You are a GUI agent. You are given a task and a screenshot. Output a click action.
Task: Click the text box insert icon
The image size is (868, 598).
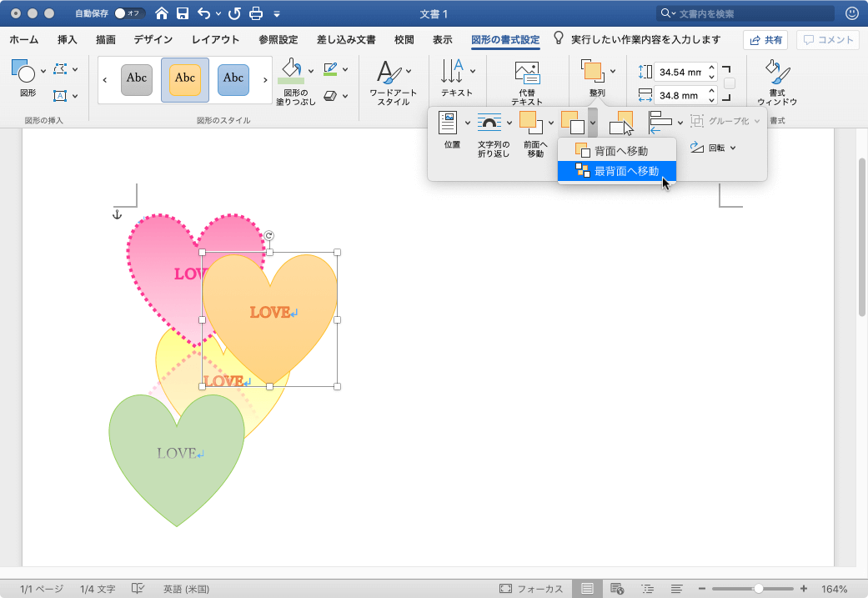tap(60, 96)
